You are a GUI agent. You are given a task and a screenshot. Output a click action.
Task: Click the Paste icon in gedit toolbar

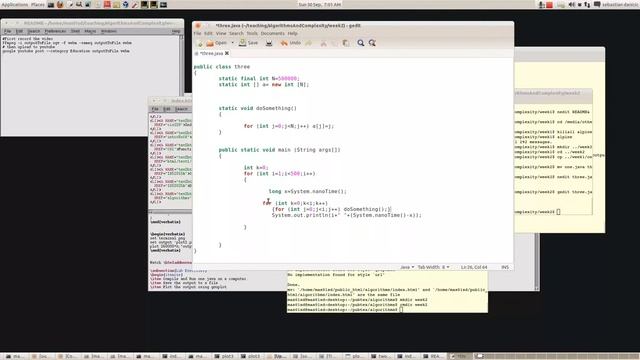346,43
